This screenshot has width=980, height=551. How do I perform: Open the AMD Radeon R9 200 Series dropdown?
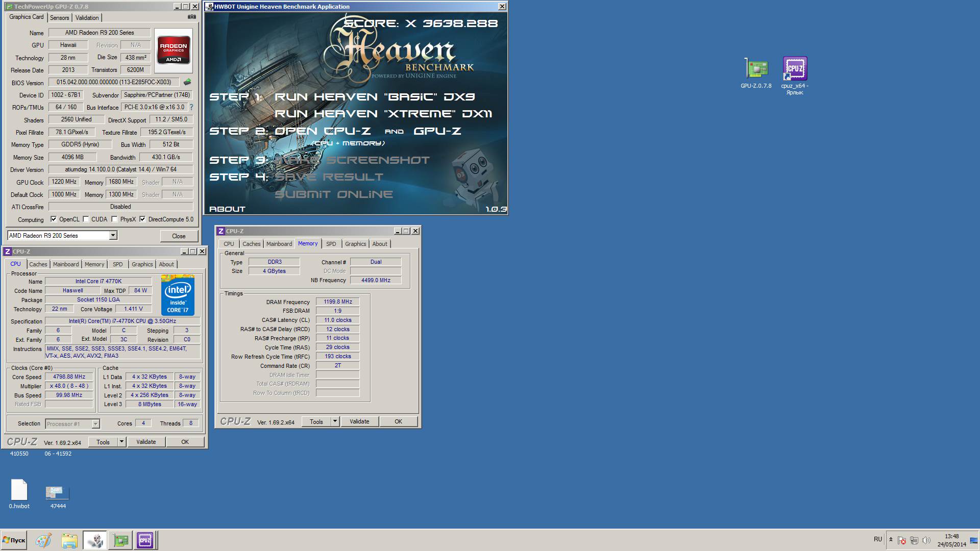coord(113,235)
